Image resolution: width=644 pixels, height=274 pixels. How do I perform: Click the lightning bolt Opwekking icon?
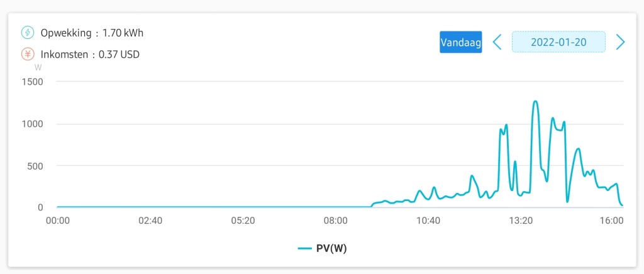click(x=28, y=33)
